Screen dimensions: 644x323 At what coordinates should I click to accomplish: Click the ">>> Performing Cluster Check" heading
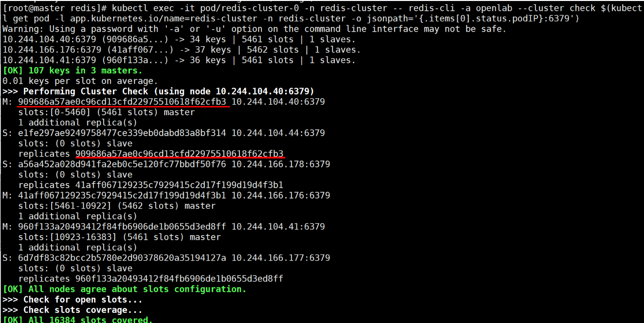pos(80,91)
